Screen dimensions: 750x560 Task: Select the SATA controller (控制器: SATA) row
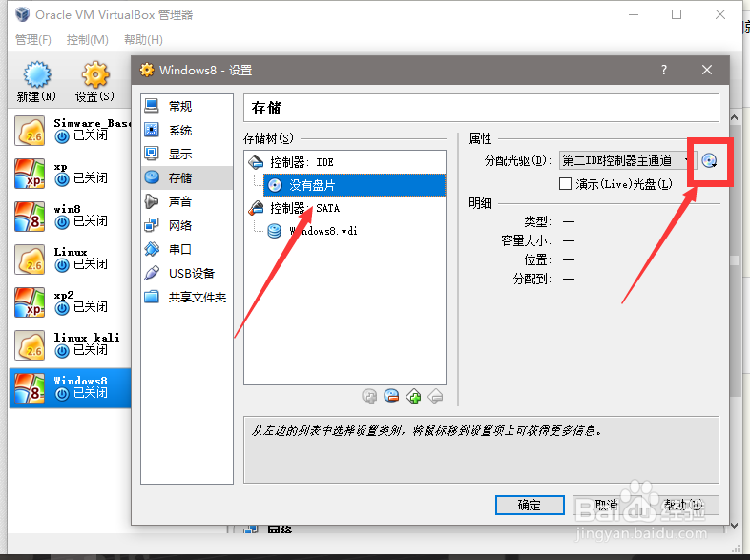pyautogui.click(x=344, y=208)
